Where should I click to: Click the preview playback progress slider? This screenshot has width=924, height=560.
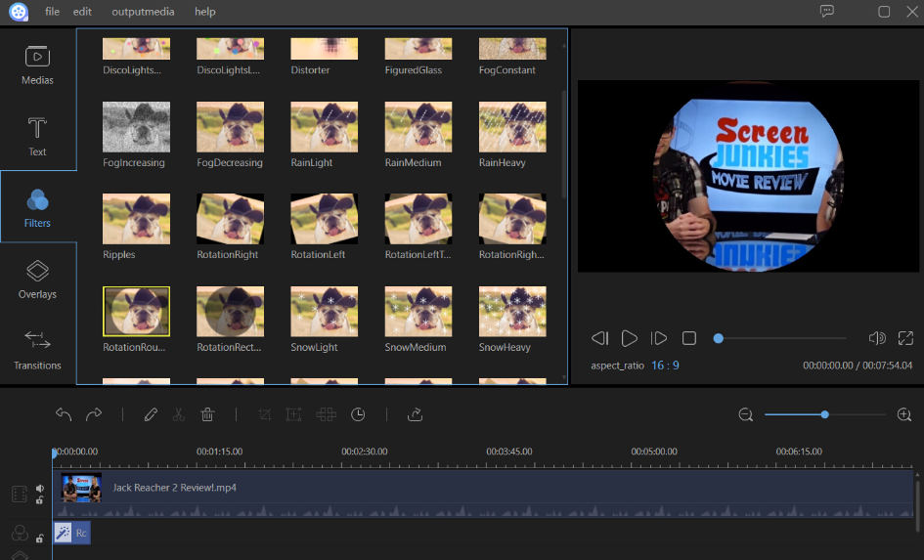coord(779,338)
